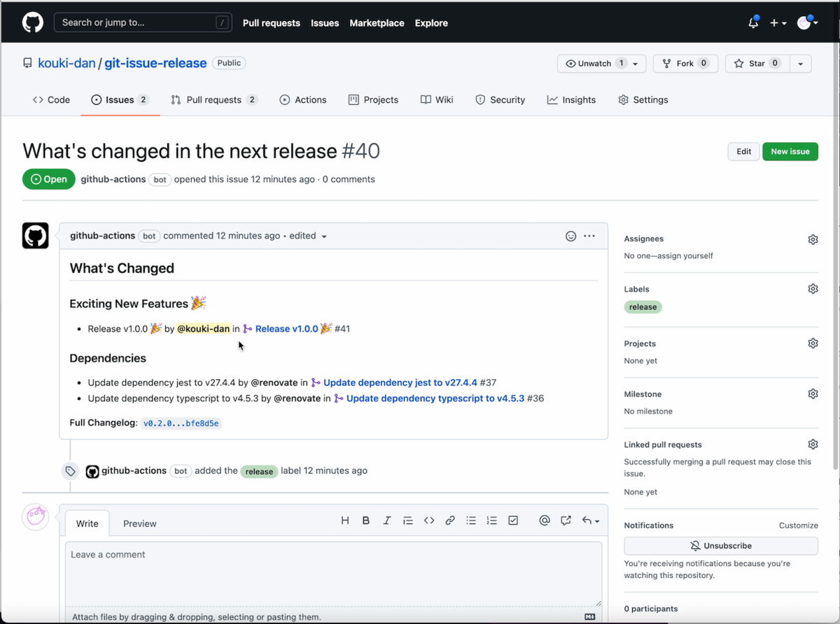840x624 pixels.
Task: Open the plus create-new menu
Action: (x=778, y=23)
